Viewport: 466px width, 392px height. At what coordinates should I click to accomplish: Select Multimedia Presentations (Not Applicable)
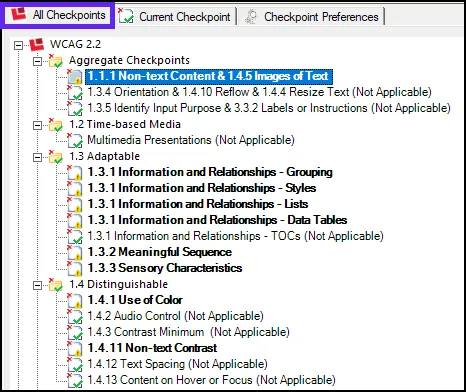tap(191, 140)
